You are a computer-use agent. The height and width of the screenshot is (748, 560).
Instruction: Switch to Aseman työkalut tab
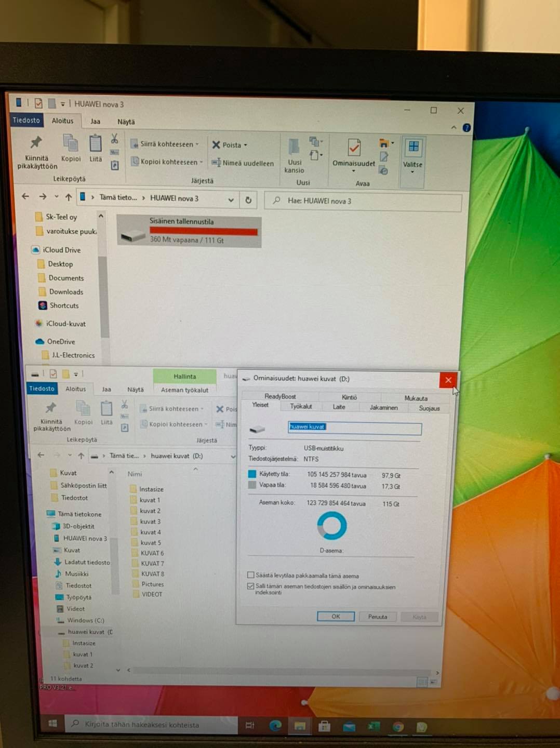tap(184, 390)
